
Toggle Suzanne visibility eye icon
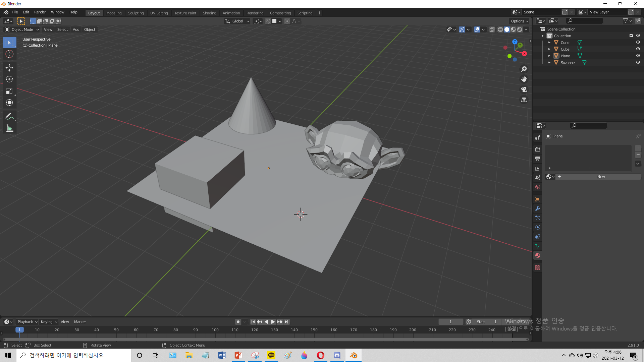click(638, 63)
